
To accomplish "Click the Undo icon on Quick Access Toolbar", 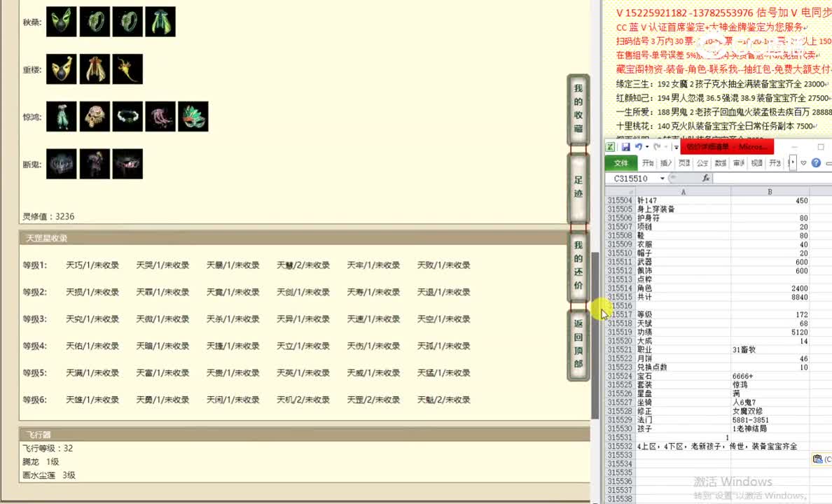I will coord(639,146).
